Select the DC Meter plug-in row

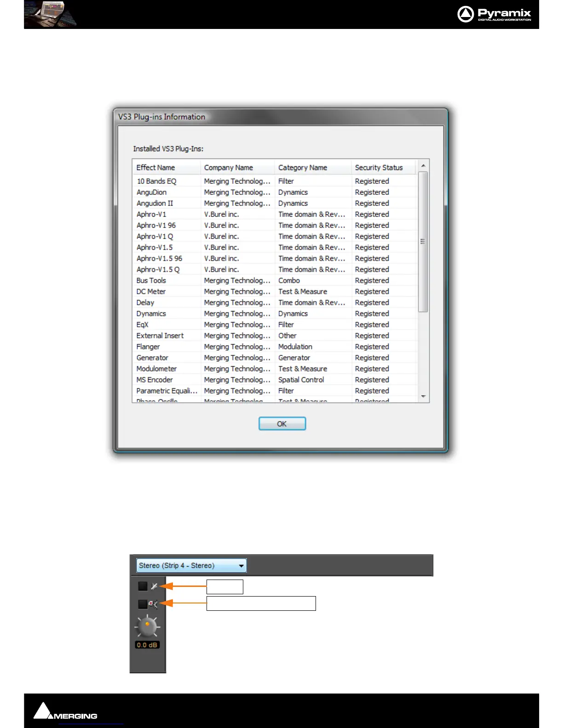(275, 291)
